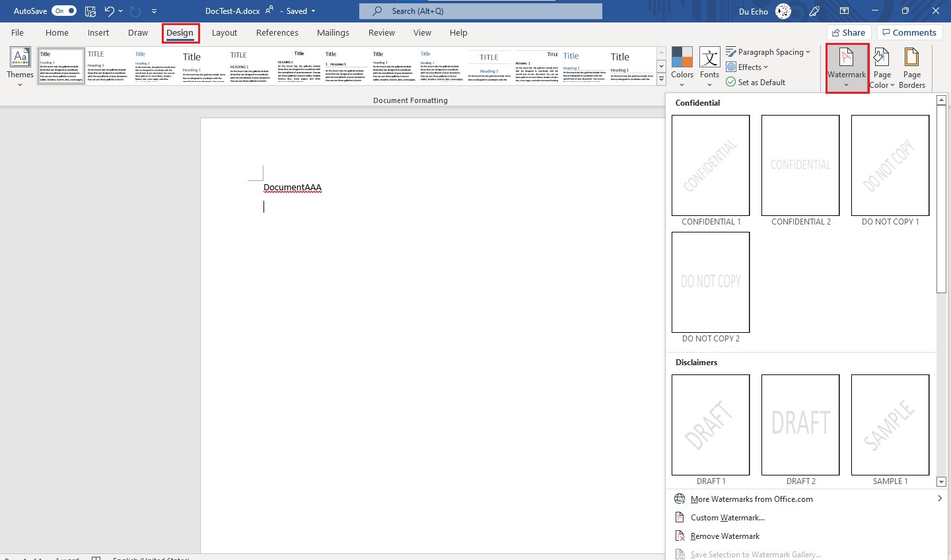This screenshot has width=951, height=560.
Task: Click the Save icon on Quick Access Toolbar
Action: 90,11
